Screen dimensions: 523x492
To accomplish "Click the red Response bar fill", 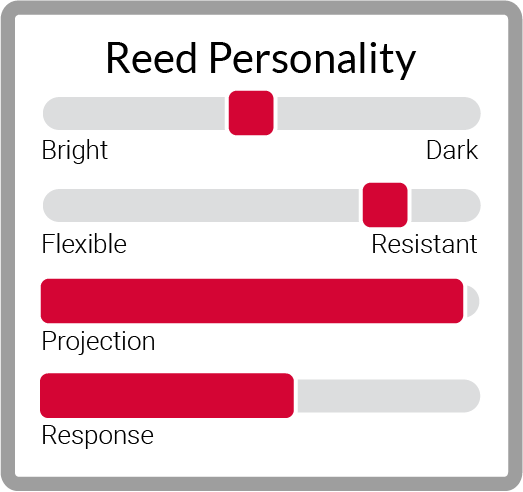I will 167,396.
